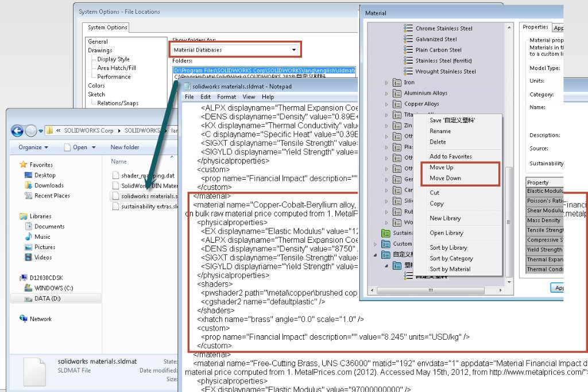Expand Aluminium Alloys tree node
This screenshot has width=588, height=392.
pyautogui.click(x=386, y=94)
